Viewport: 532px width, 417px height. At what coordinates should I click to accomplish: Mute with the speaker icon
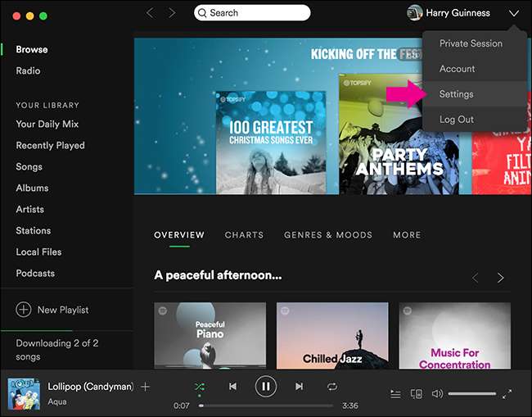(437, 394)
